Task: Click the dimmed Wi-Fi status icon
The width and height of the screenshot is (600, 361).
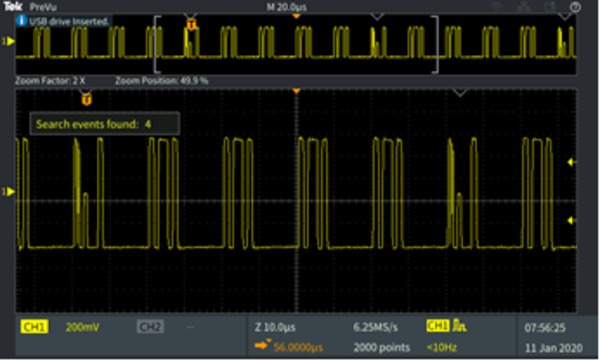Action: [496, 6]
